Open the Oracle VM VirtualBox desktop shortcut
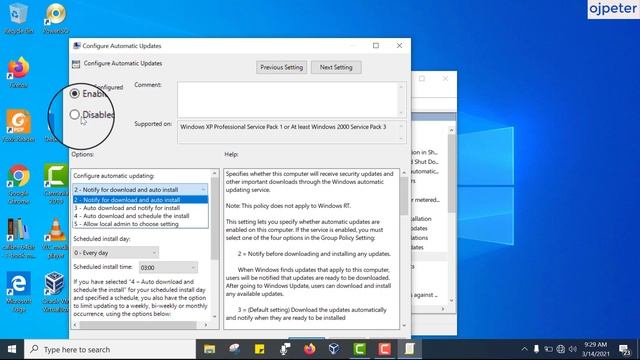Screen dimensions: 640x360 pyautogui.click(x=56, y=292)
